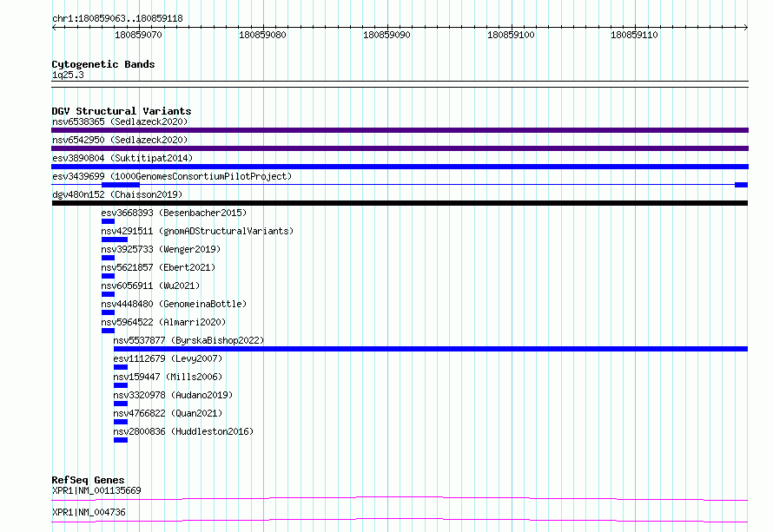773x532 pixels.
Task: Click the Cytogenetic Bands track title
Action: tap(103, 64)
